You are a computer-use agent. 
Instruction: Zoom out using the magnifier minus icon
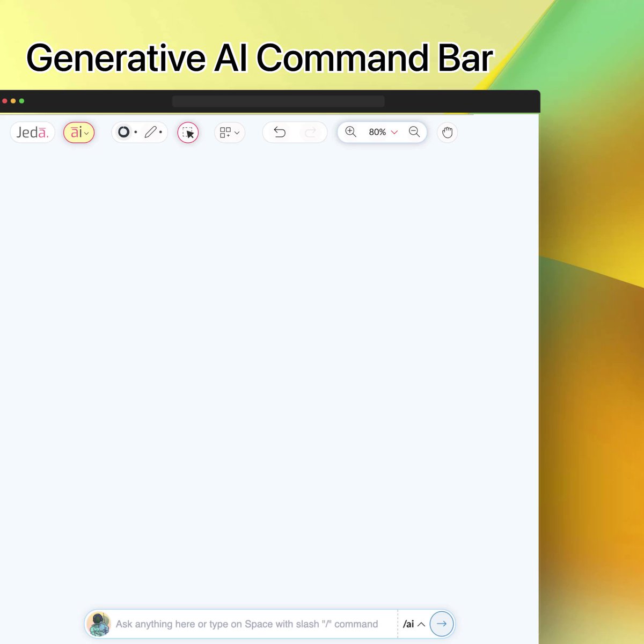pyautogui.click(x=414, y=132)
